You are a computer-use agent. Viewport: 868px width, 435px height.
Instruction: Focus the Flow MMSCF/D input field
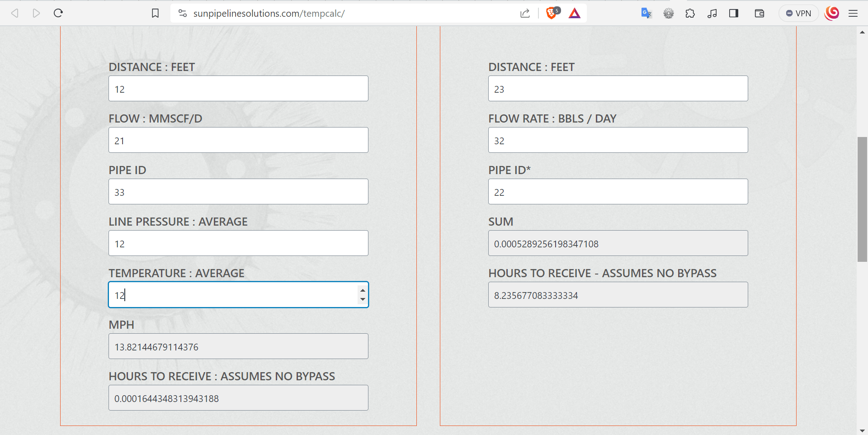(x=238, y=140)
